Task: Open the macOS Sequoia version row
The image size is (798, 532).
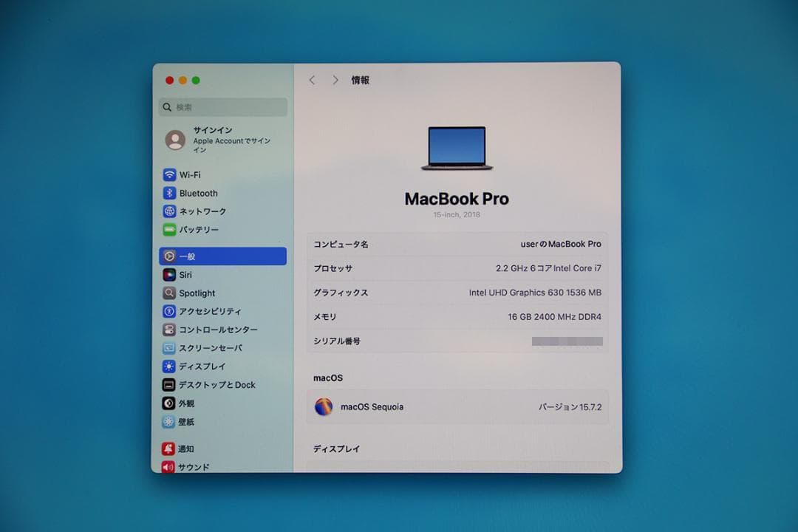Action: (x=457, y=406)
